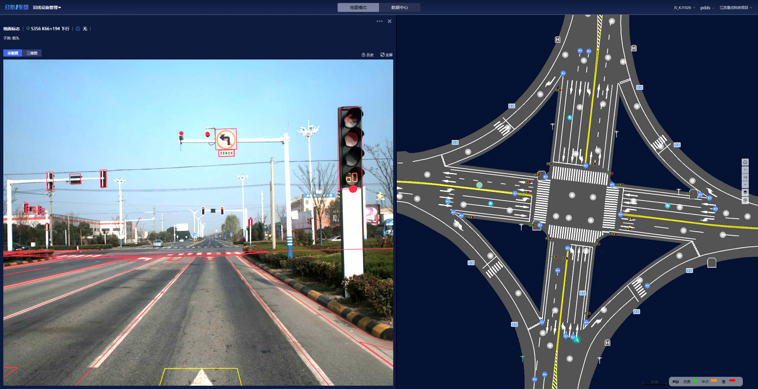This screenshot has height=389, width=758.
Task: Click the cyan marker on the left road
Action: click(x=491, y=204)
